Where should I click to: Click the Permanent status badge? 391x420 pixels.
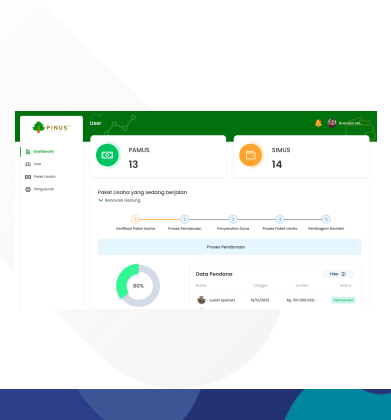click(343, 300)
